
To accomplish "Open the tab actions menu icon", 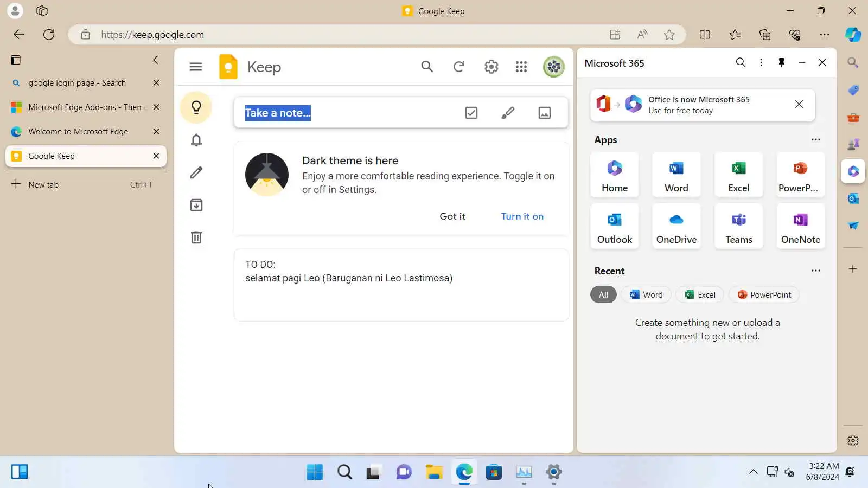I will (16, 60).
